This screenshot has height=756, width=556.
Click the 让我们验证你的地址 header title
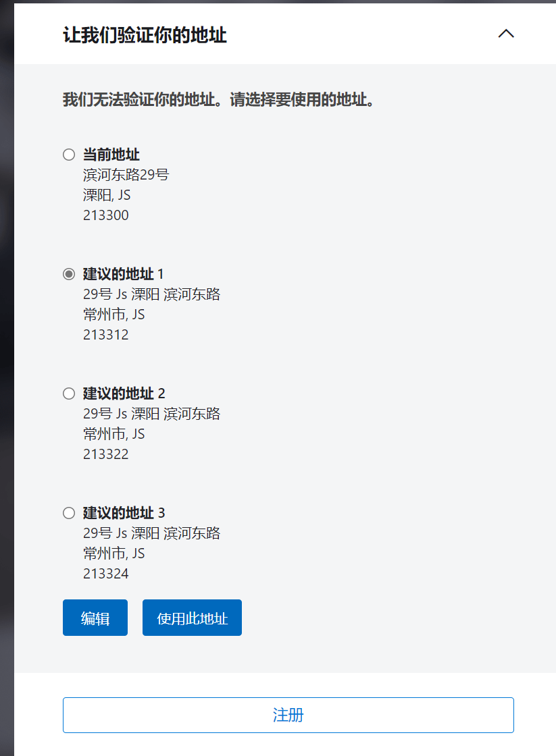coord(145,35)
